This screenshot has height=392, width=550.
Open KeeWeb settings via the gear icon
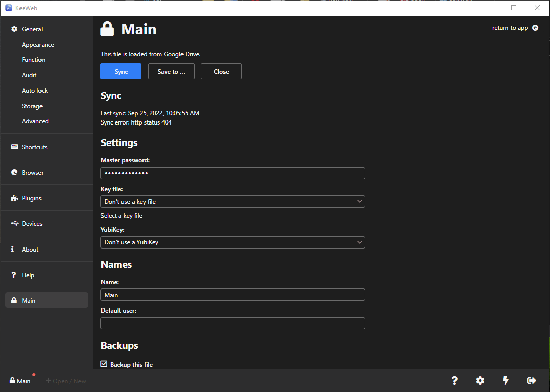[480, 381]
